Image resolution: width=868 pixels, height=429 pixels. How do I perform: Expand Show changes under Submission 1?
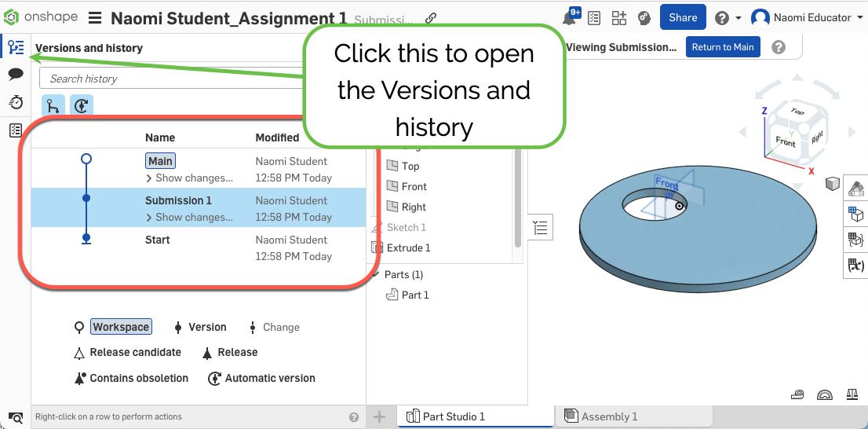tap(189, 217)
